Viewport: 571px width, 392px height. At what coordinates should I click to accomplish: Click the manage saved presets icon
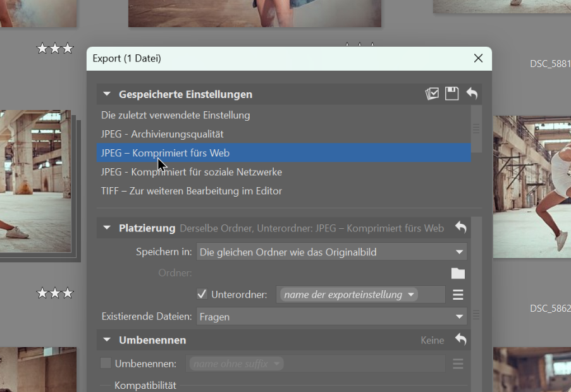coord(432,94)
